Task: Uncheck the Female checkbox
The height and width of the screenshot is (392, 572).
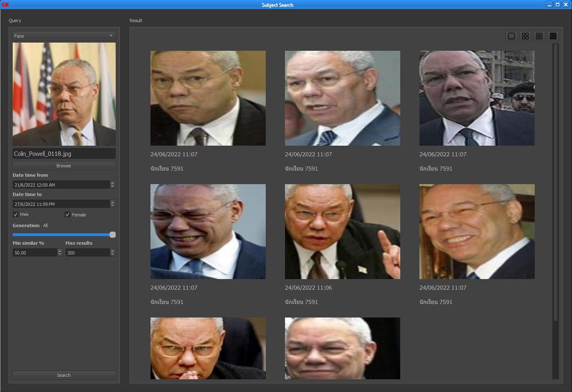Action: point(68,215)
